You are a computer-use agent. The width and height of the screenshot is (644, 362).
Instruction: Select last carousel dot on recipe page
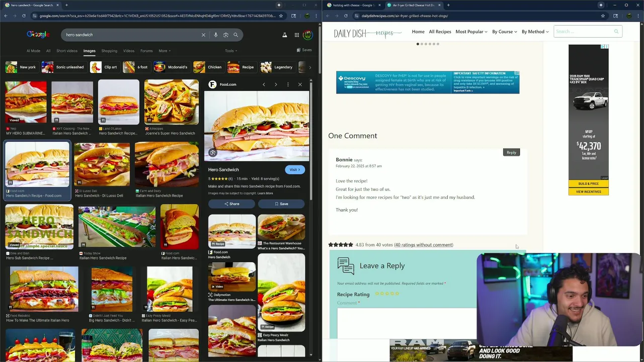[x=438, y=44]
